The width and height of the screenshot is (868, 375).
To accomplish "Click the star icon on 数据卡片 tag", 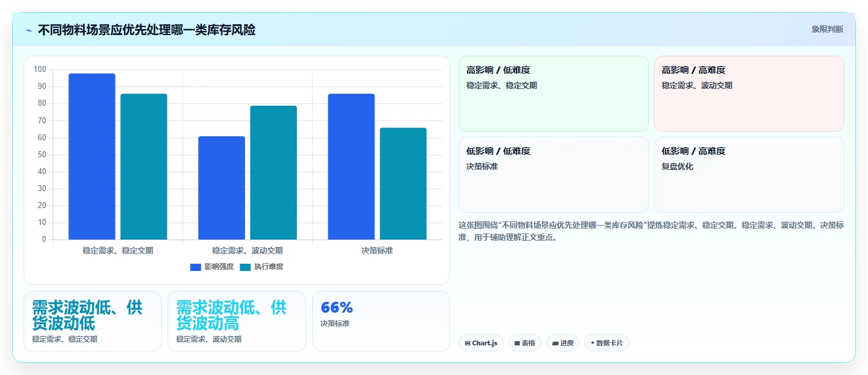I will tap(593, 344).
